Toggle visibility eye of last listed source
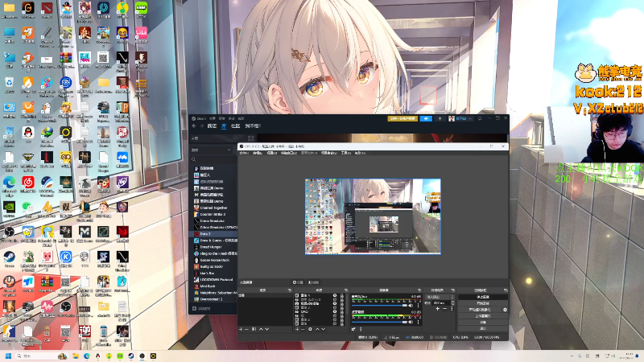 tap(335, 323)
